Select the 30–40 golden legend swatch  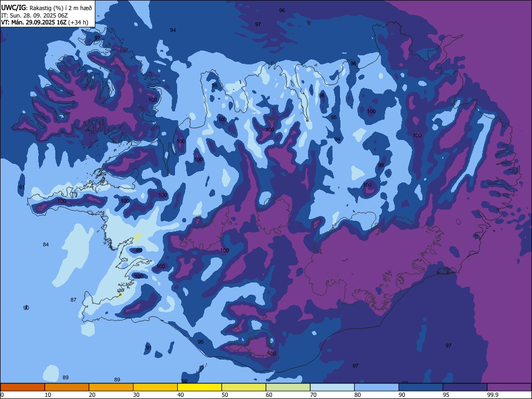(x=155, y=387)
